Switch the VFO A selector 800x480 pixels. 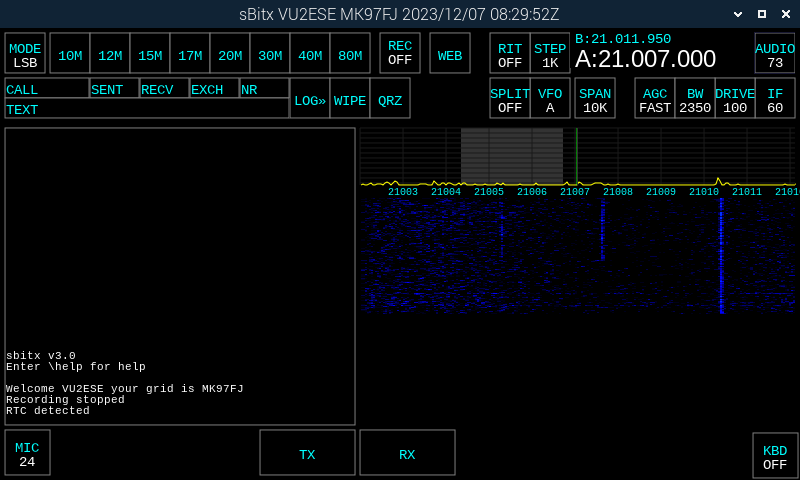coord(550,98)
